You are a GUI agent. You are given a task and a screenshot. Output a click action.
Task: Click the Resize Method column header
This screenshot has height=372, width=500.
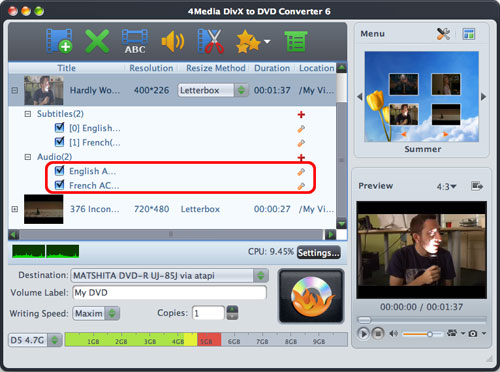tap(215, 68)
